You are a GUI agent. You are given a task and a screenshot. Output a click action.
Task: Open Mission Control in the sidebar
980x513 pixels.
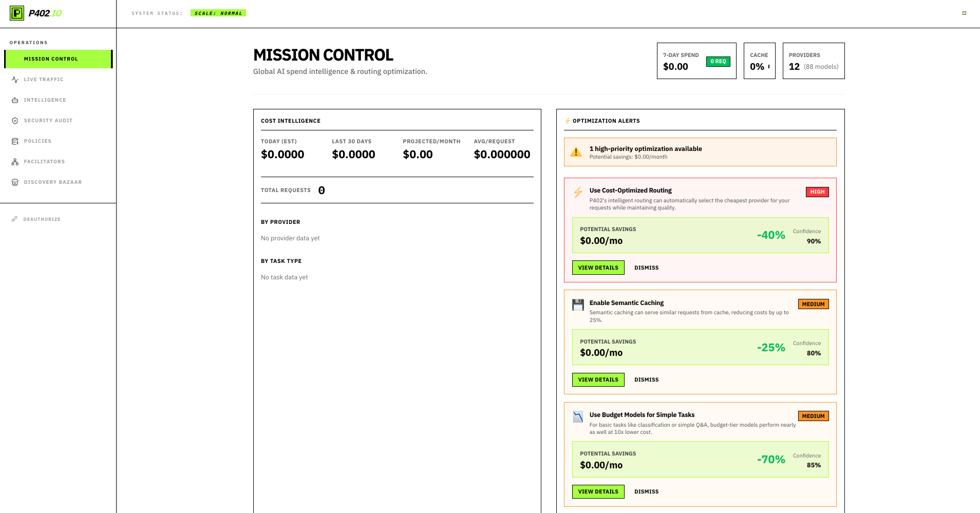coord(58,59)
